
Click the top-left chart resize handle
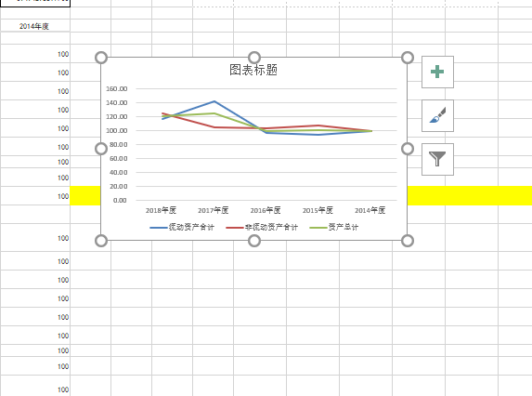pyautogui.click(x=101, y=58)
